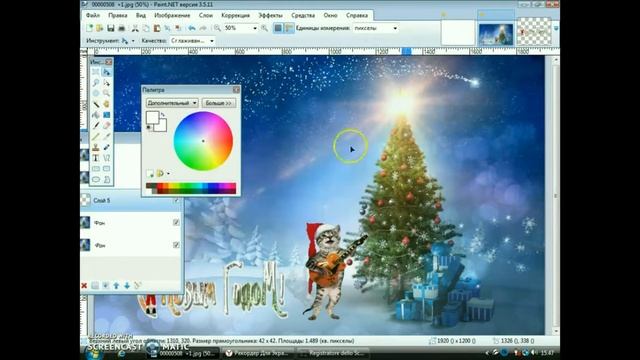Select the Magic Wand tool

pos(96,104)
